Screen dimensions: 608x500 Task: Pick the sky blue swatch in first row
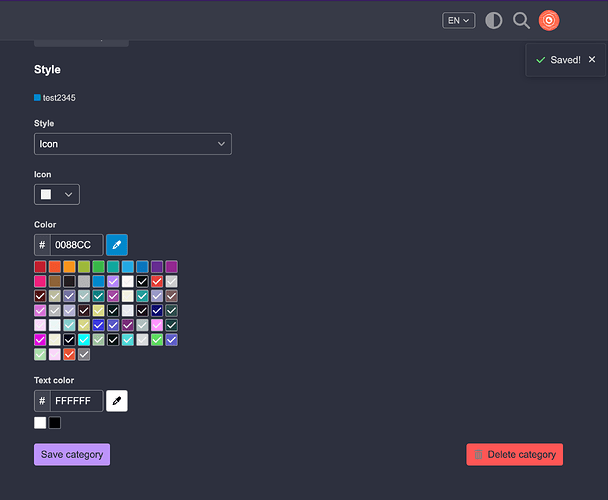128,266
